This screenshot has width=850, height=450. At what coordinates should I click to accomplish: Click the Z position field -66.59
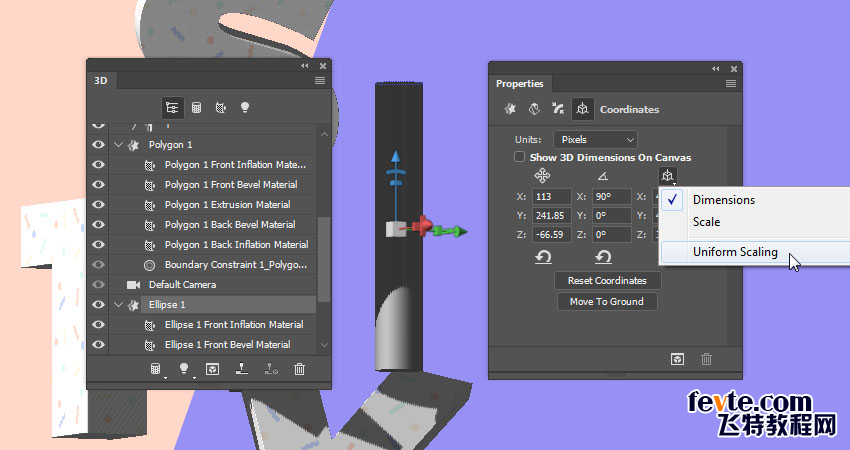coord(551,234)
